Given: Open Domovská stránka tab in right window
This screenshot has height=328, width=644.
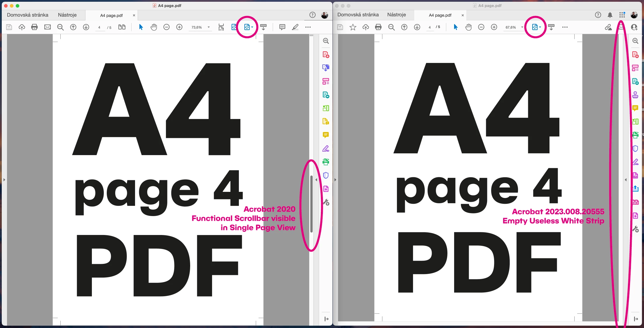Looking at the screenshot, I should pos(358,15).
